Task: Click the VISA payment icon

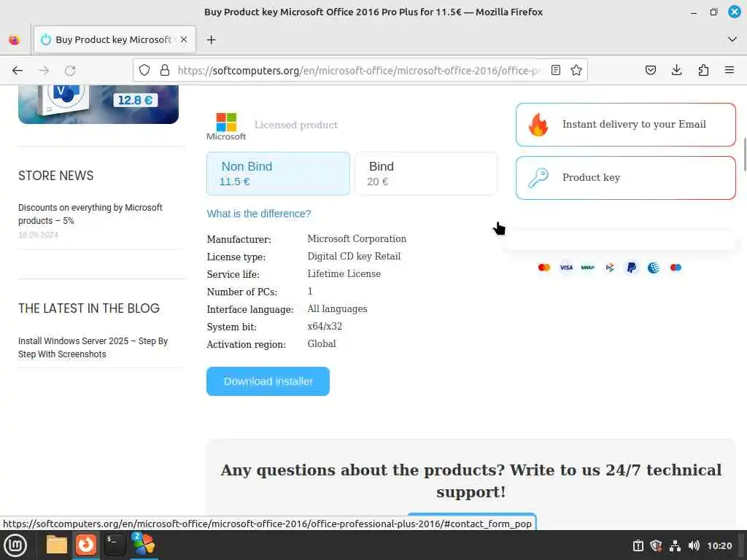Action: tap(566, 268)
